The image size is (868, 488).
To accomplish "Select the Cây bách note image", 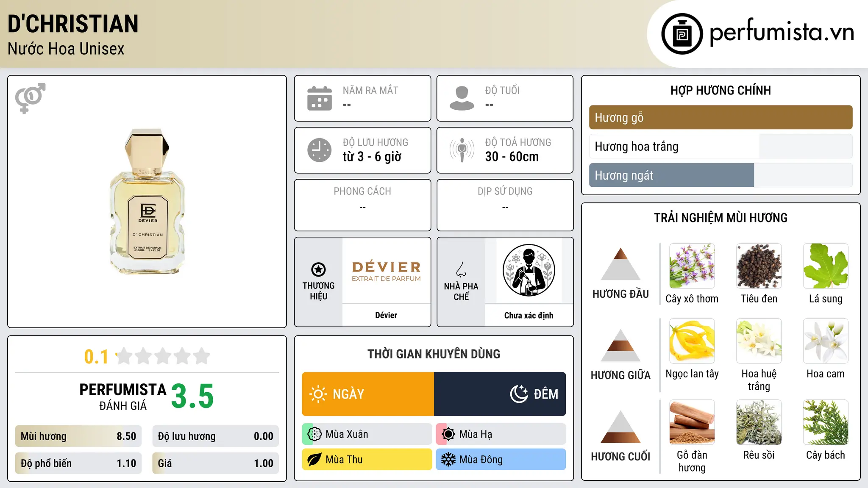I will (826, 422).
